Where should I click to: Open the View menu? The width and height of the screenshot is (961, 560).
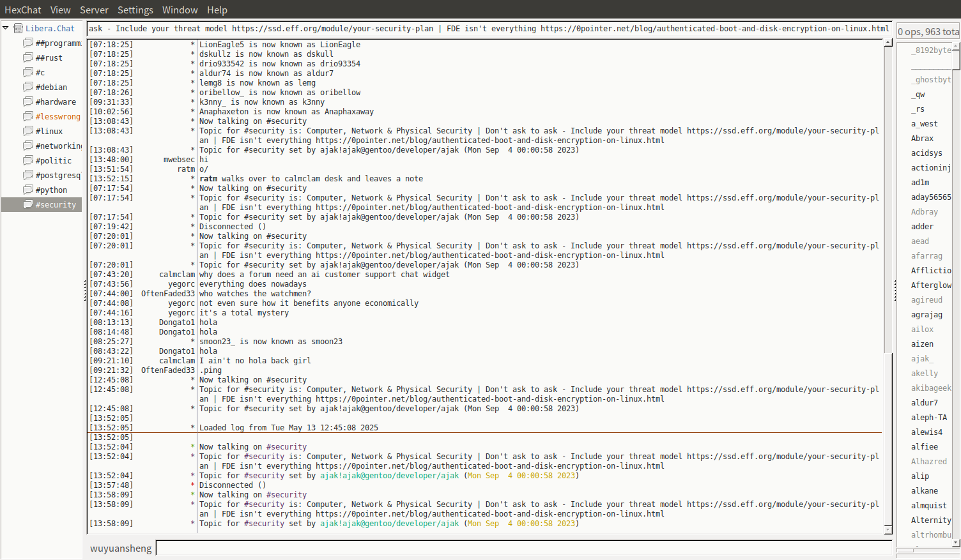coord(61,10)
